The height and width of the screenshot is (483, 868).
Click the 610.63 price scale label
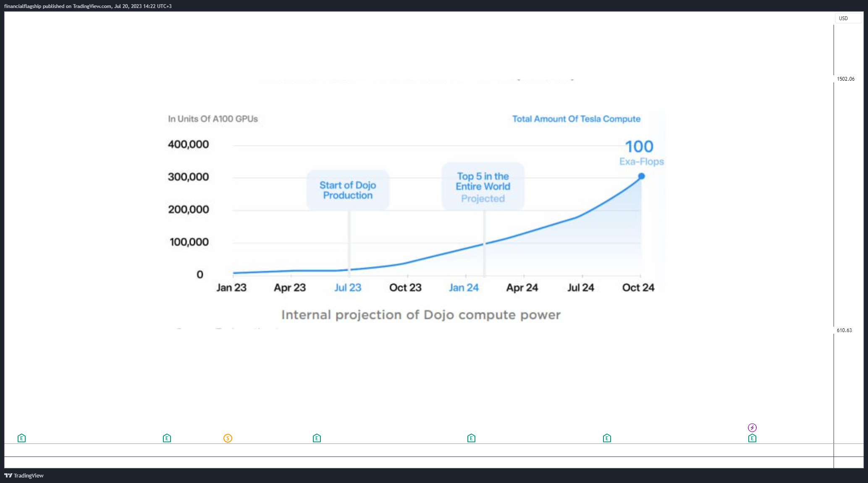(x=844, y=330)
